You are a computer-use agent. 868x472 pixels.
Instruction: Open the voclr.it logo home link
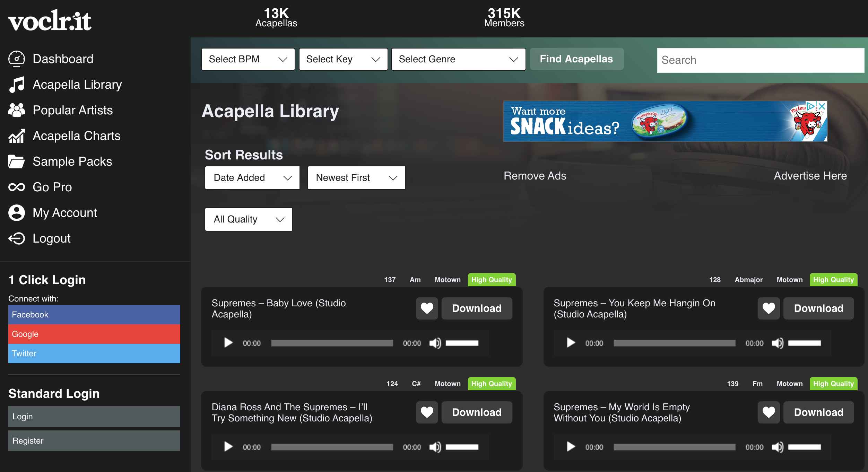pos(50,20)
